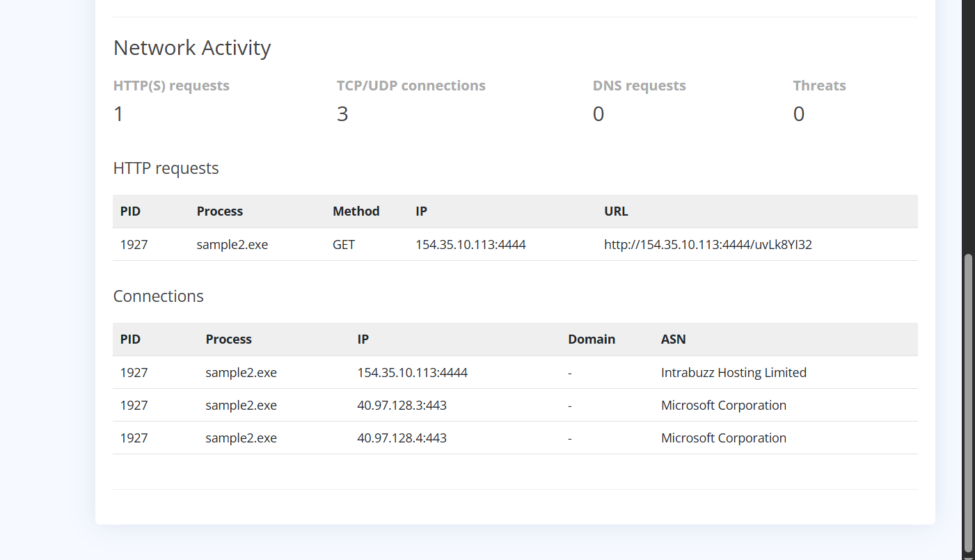
Task: Select the 40.97.128.3:443 connection IP
Action: pos(402,405)
